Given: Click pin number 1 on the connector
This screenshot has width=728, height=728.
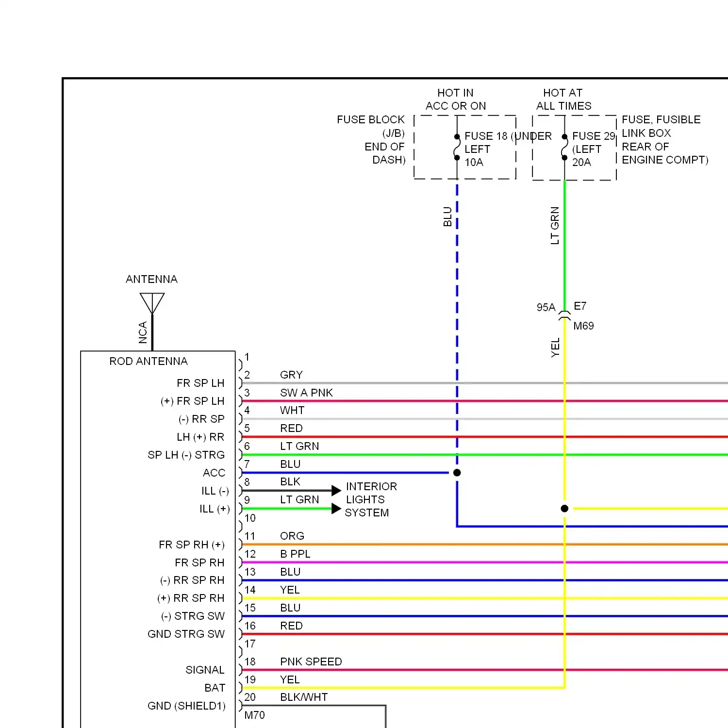Looking at the screenshot, I should tap(247, 357).
